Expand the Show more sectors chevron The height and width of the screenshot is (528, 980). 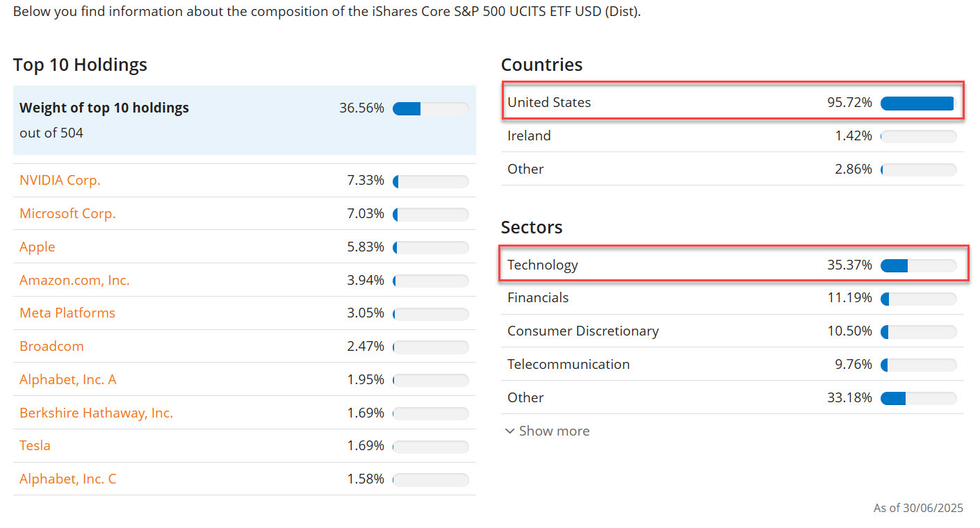pyautogui.click(x=510, y=431)
